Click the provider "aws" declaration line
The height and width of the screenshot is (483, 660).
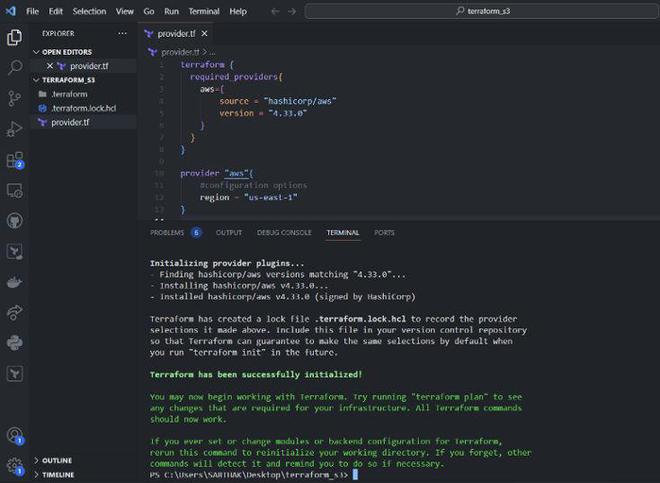point(217,173)
